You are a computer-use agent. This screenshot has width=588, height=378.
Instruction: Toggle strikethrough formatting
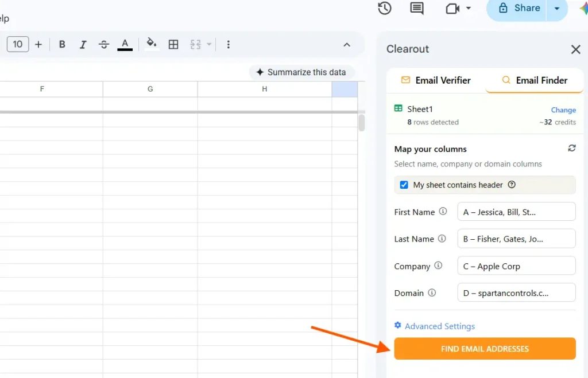click(104, 45)
